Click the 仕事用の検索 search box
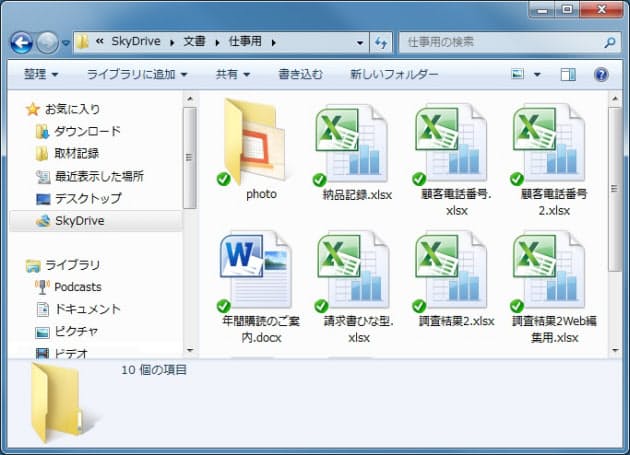 (x=500, y=43)
